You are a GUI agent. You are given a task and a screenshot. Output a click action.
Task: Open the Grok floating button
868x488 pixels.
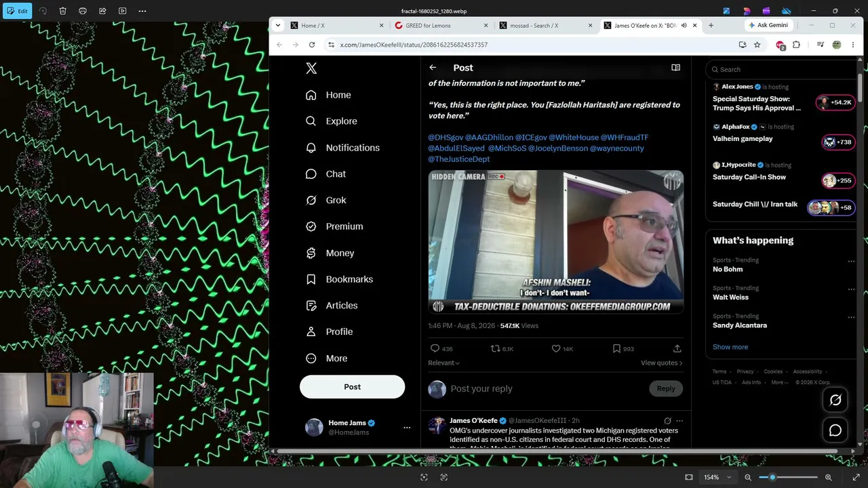[835, 400]
